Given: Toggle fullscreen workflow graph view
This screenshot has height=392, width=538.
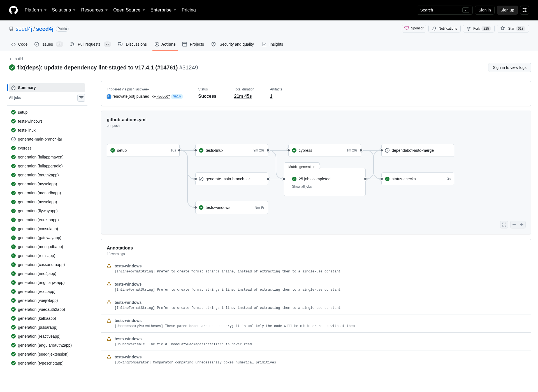Looking at the screenshot, I should [x=504, y=225].
